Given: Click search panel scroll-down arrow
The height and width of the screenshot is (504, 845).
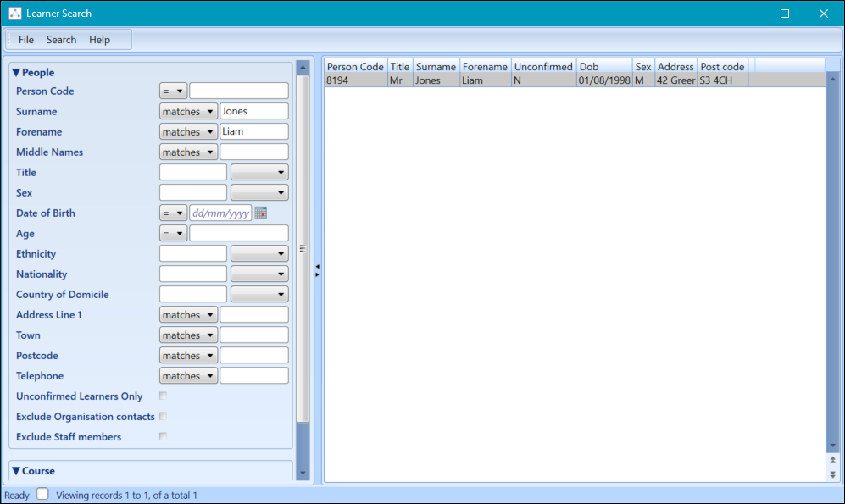Looking at the screenshot, I should point(303,474).
